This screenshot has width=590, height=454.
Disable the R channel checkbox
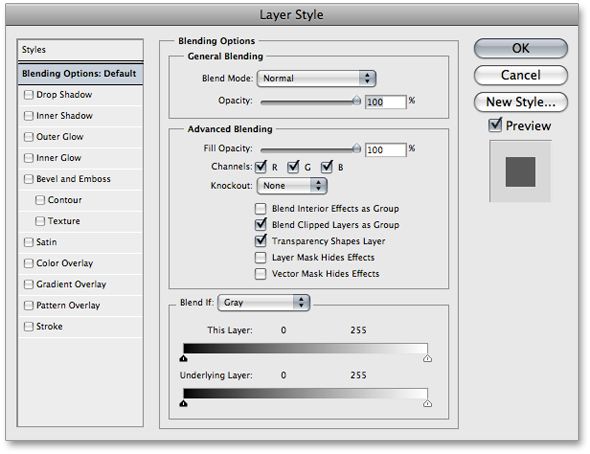click(260, 167)
